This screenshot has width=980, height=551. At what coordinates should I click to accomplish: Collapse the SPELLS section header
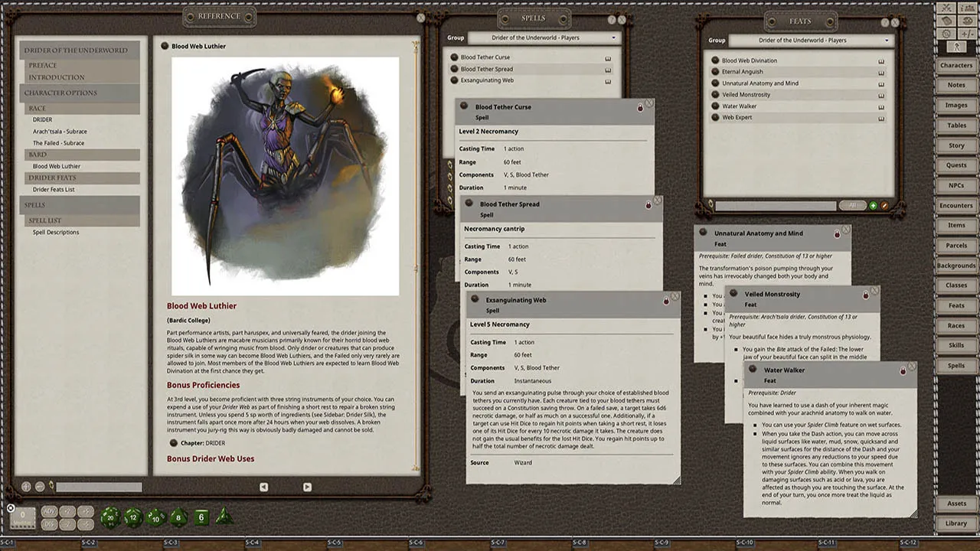pos(80,204)
